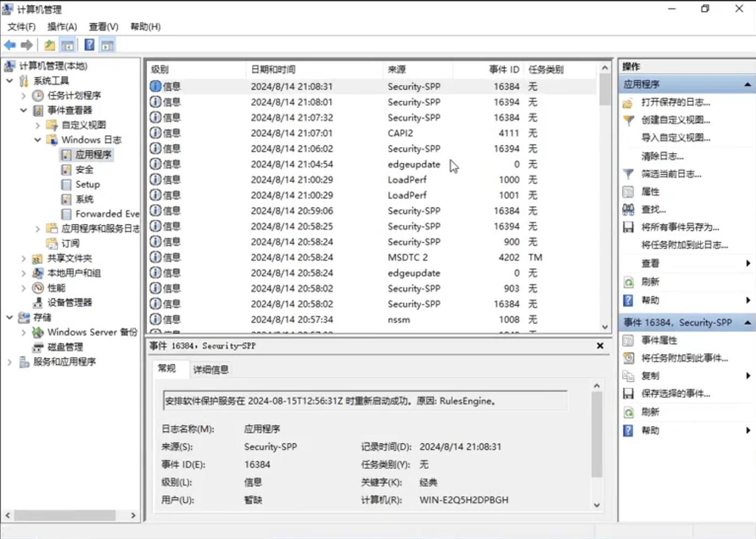Expand the 应用程序和服务日志 node
The image size is (756, 539).
(38, 229)
